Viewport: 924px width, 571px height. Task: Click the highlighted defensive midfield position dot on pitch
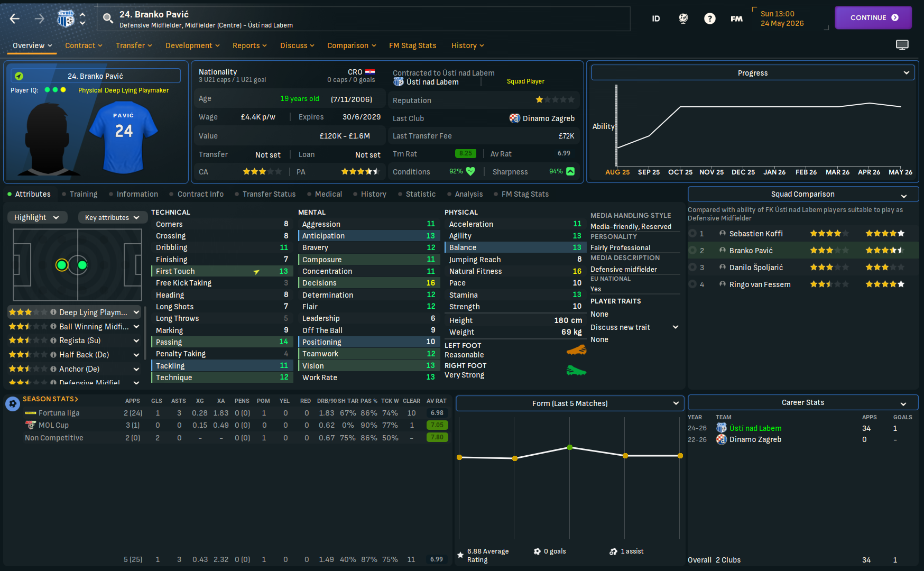[x=62, y=265]
